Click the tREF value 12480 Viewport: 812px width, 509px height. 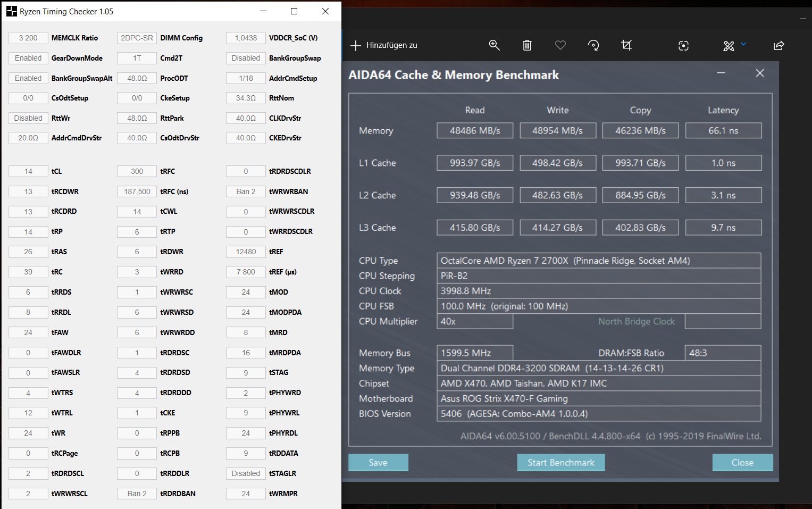(x=246, y=252)
